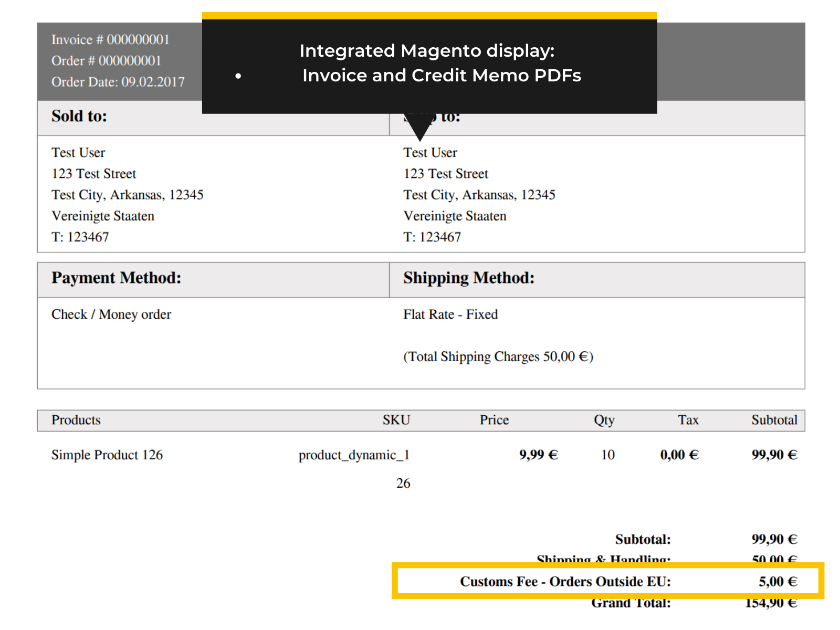This screenshot has width=840, height=630.
Task: Click 'Flat Rate - Fixed' shipping text
Action: [450, 314]
